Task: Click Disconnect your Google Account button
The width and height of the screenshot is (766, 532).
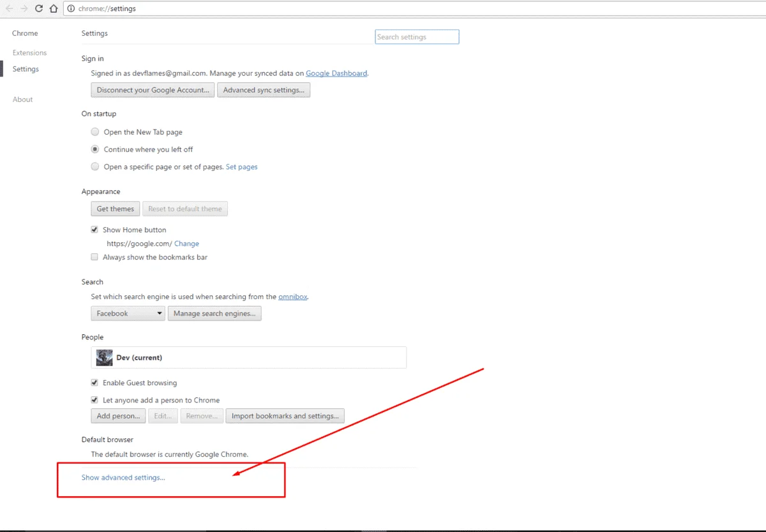Action: click(x=153, y=90)
